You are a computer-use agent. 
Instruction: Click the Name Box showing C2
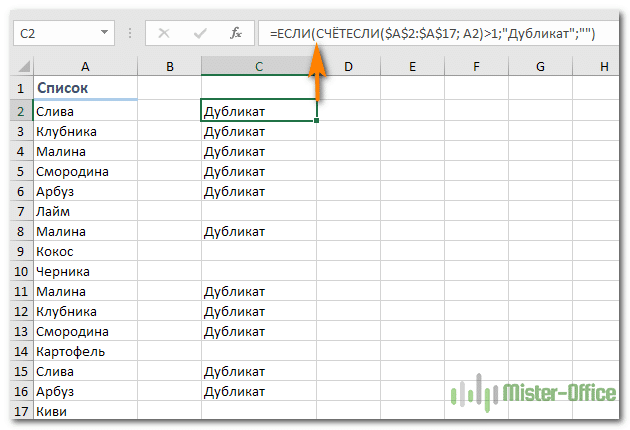[60, 33]
